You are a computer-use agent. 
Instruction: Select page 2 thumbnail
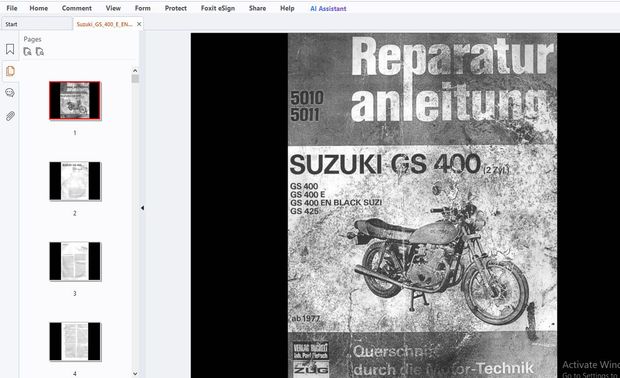pos(75,181)
